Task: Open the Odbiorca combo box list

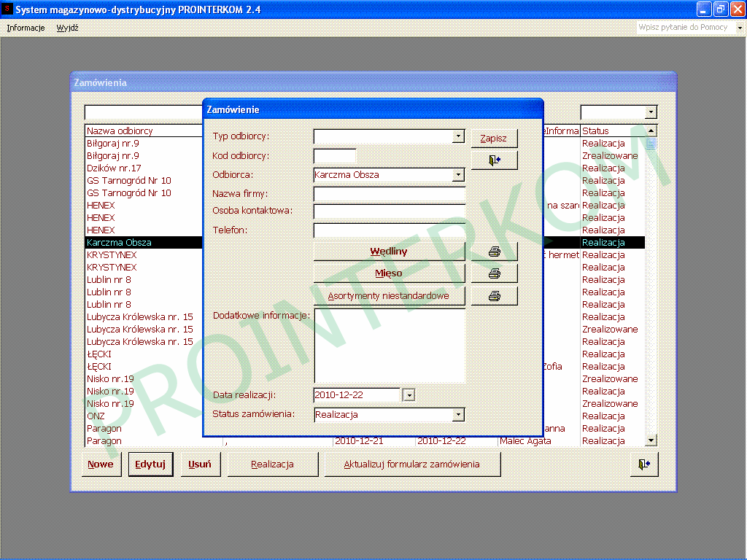Action: tap(458, 175)
